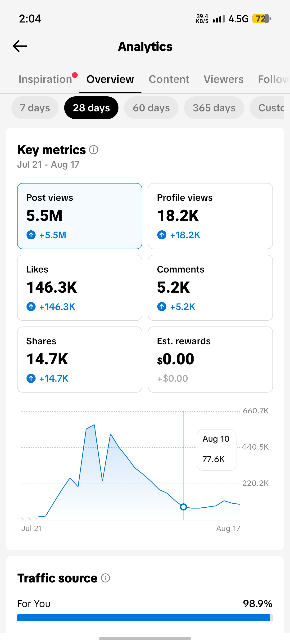290x644 pixels.
Task: Open Key metrics info icon
Action: click(x=94, y=150)
